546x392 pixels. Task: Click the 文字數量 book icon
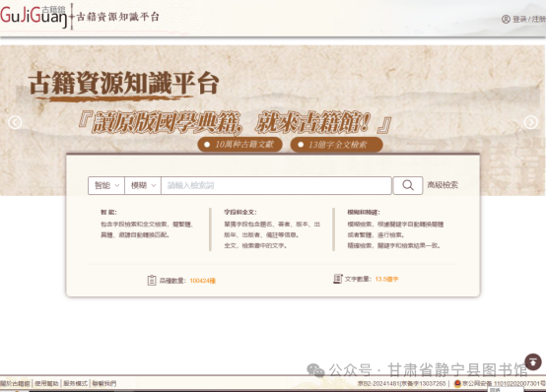pyautogui.click(x=338, y=279)
